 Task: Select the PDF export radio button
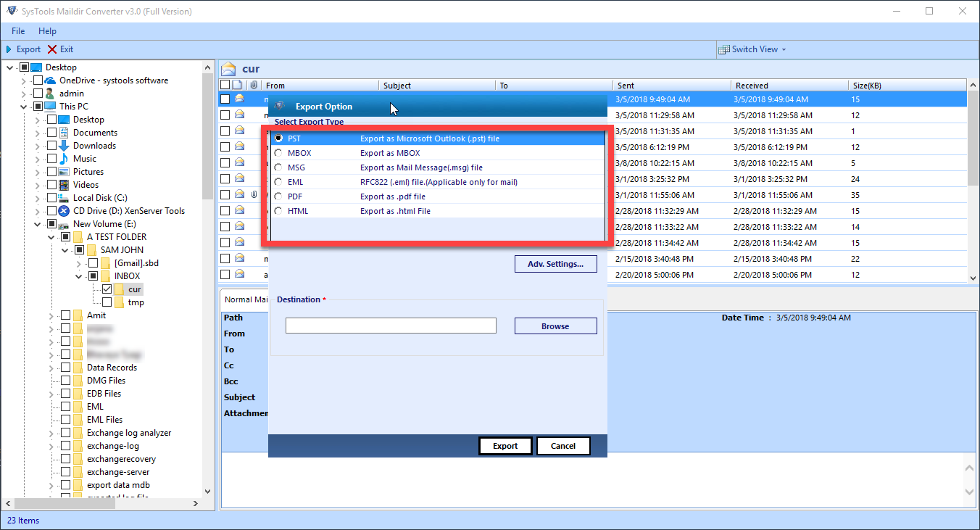click(x=278, y=196)
